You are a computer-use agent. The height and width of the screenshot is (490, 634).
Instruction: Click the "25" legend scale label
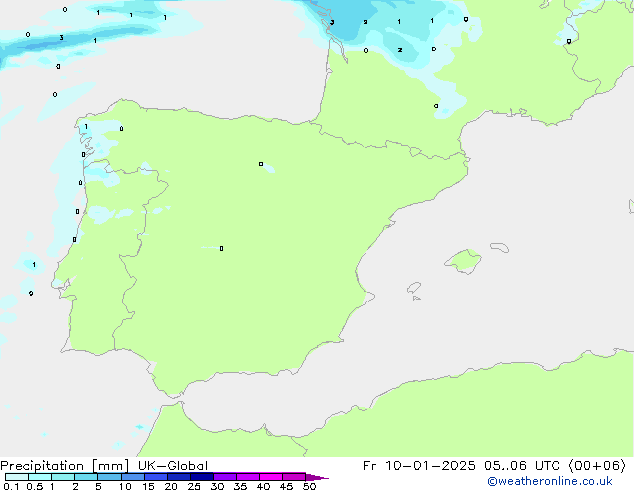194,486
